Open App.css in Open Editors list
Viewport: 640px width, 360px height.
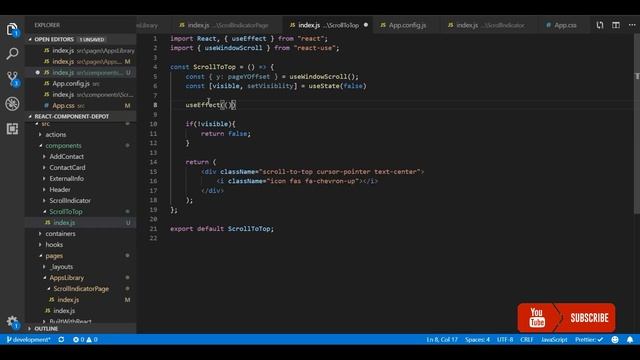pos(81,105)
